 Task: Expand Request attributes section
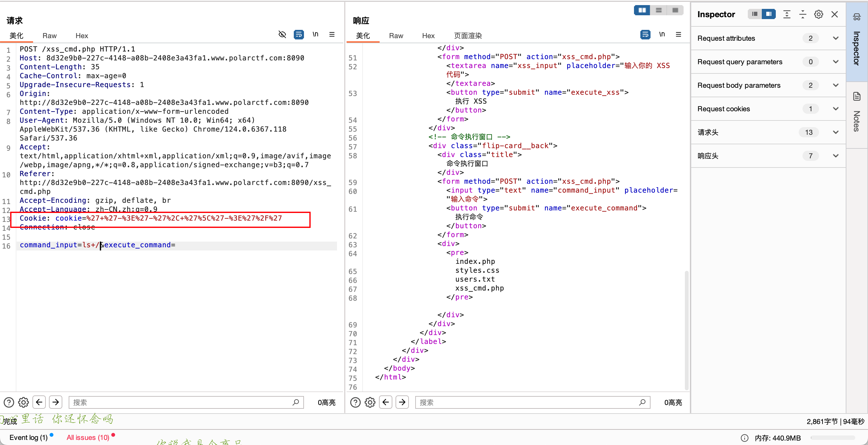coord(835,38)
